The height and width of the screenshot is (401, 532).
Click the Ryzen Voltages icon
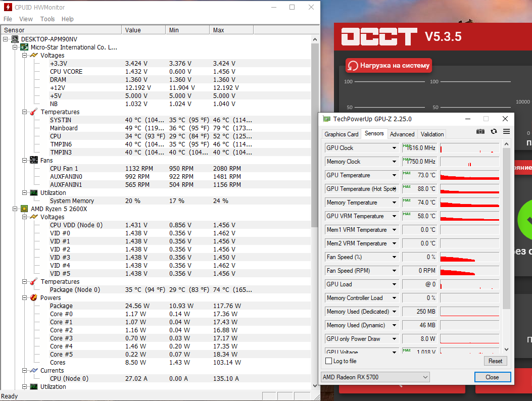pos(34,217)
